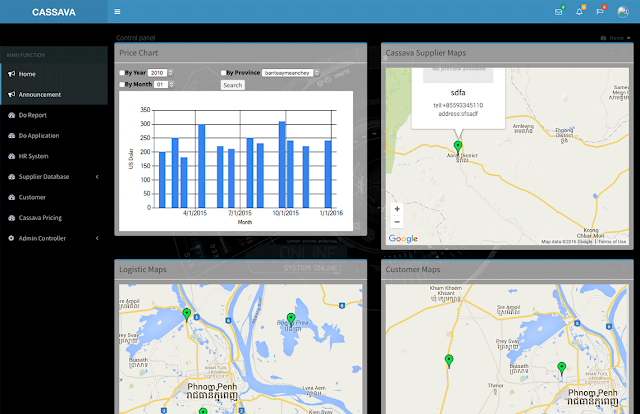Click the Google logo on Supplier map

click(x=403, y=238)
